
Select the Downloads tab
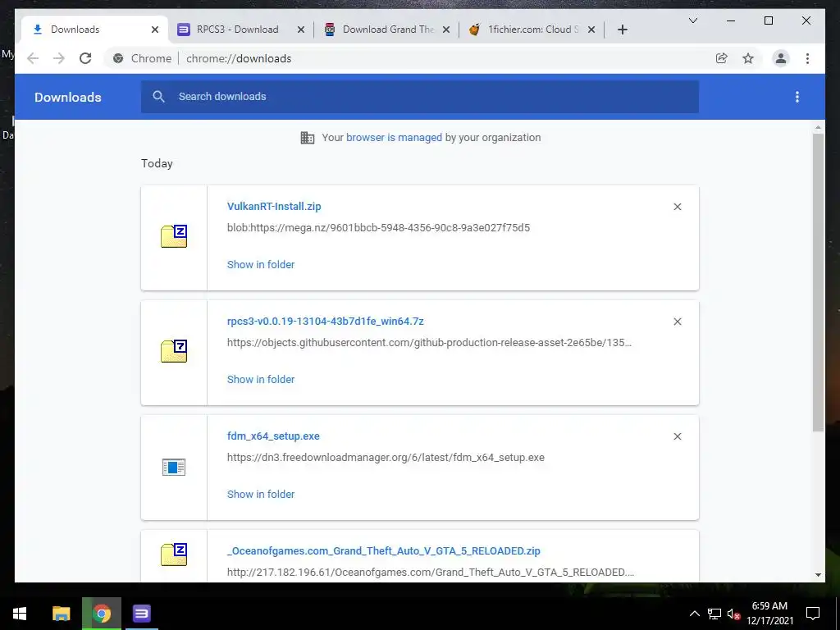coord(95,30)
